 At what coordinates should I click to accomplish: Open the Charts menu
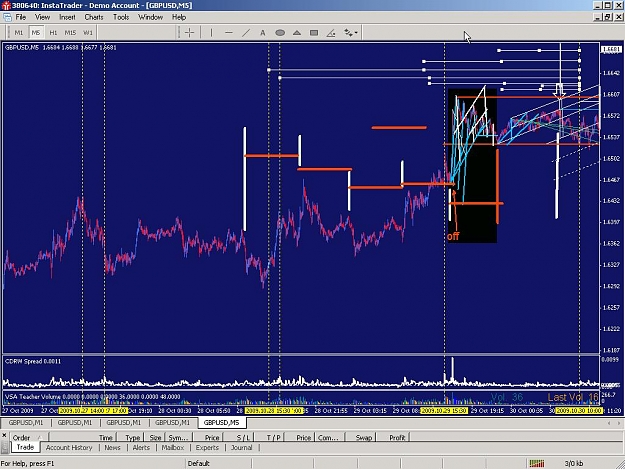pyautogui.click(x=94, y=17)
